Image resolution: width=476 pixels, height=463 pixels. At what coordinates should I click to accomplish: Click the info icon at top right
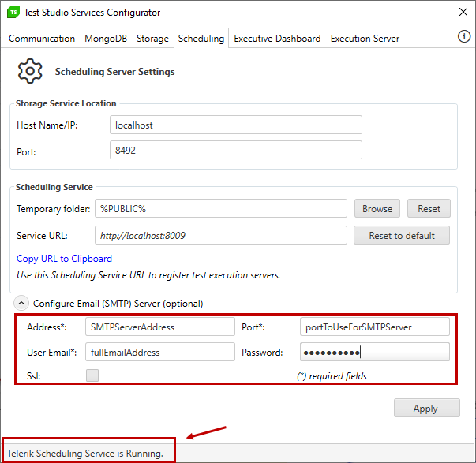pyautogui.click(x=464, y=36)
